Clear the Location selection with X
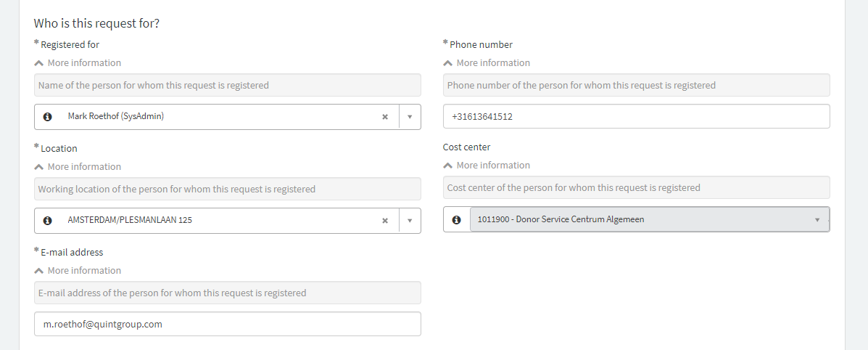 [x=385, y=221]
